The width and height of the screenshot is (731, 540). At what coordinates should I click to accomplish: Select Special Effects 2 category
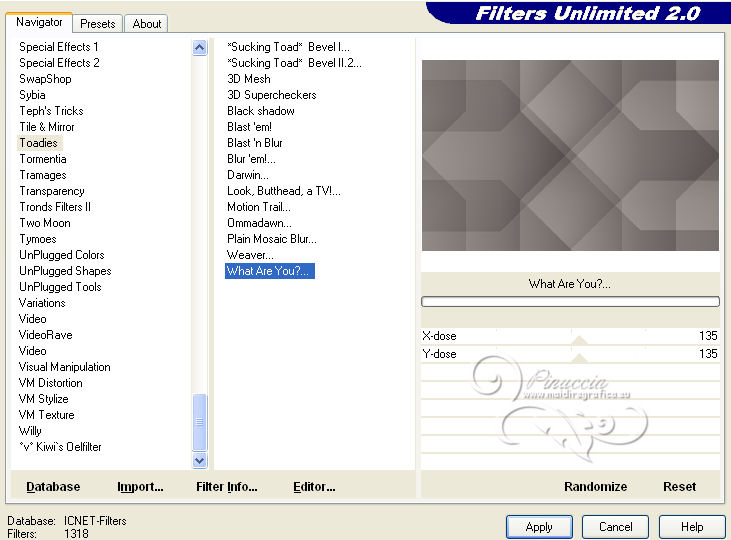click(x=59, y=63)
